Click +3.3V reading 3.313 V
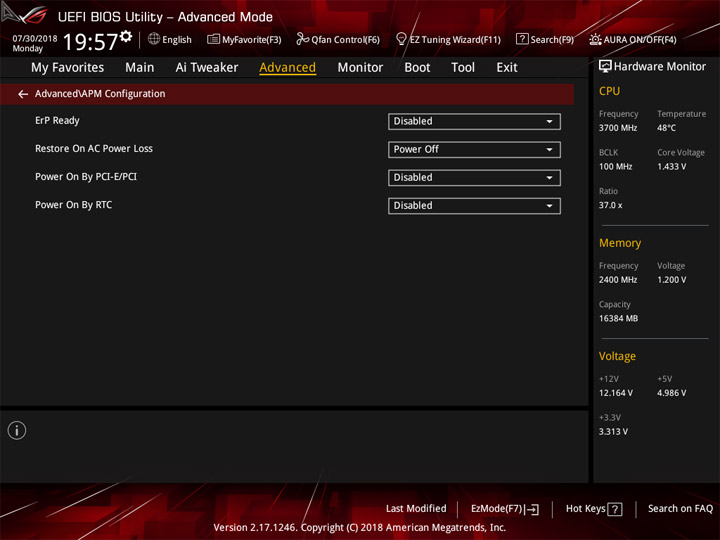 (613, 432)
